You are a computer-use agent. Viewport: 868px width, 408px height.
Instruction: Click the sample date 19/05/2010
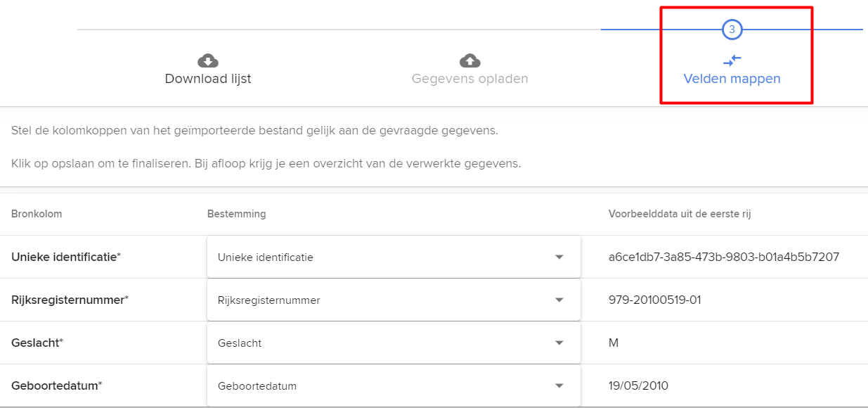click(x=638, y=385)
